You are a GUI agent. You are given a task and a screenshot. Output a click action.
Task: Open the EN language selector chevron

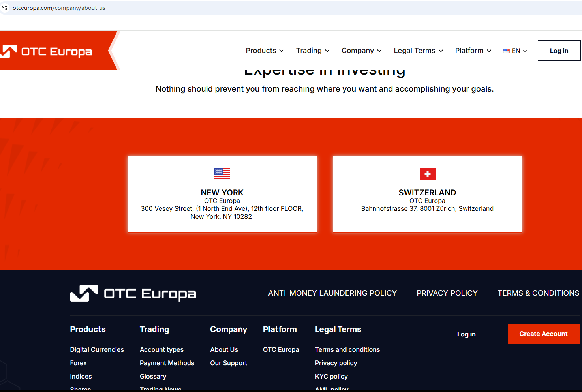pyautogui.click(x=525, y=51)
